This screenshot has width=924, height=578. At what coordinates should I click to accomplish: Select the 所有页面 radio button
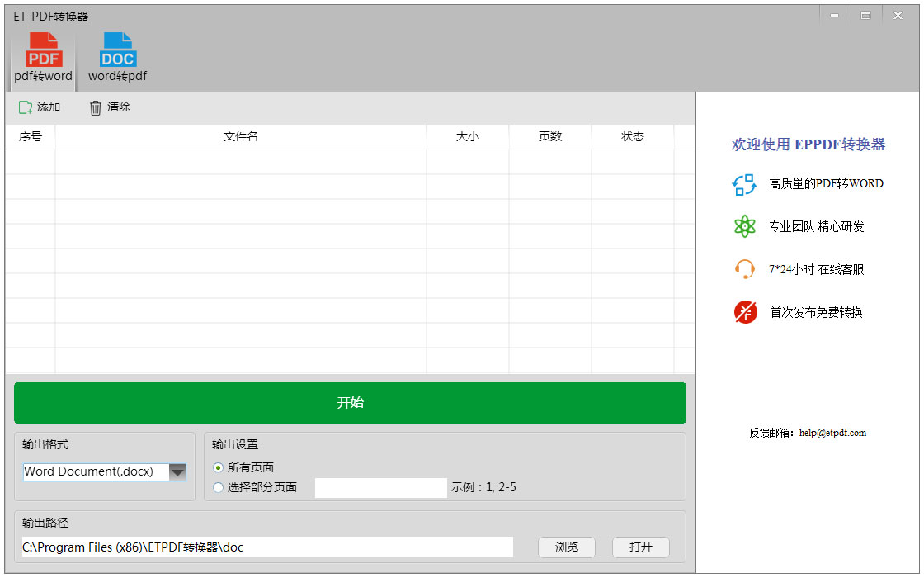(x=218, y=467)
